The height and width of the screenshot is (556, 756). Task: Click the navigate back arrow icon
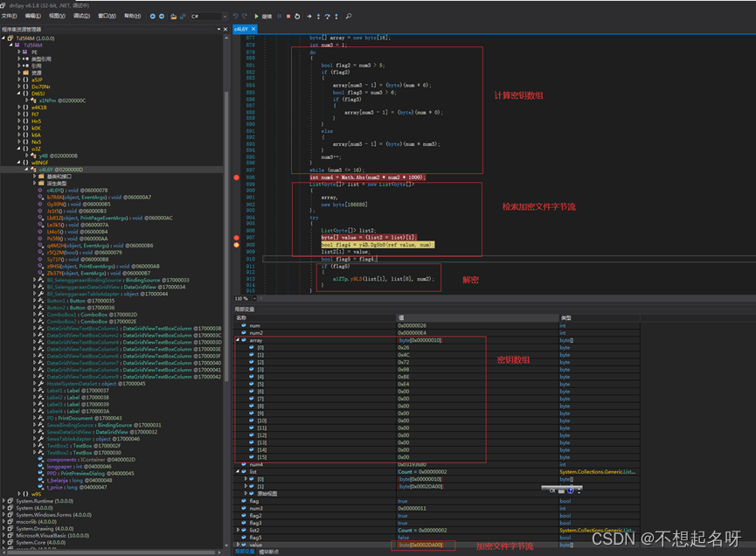click(x=153, y=16)
